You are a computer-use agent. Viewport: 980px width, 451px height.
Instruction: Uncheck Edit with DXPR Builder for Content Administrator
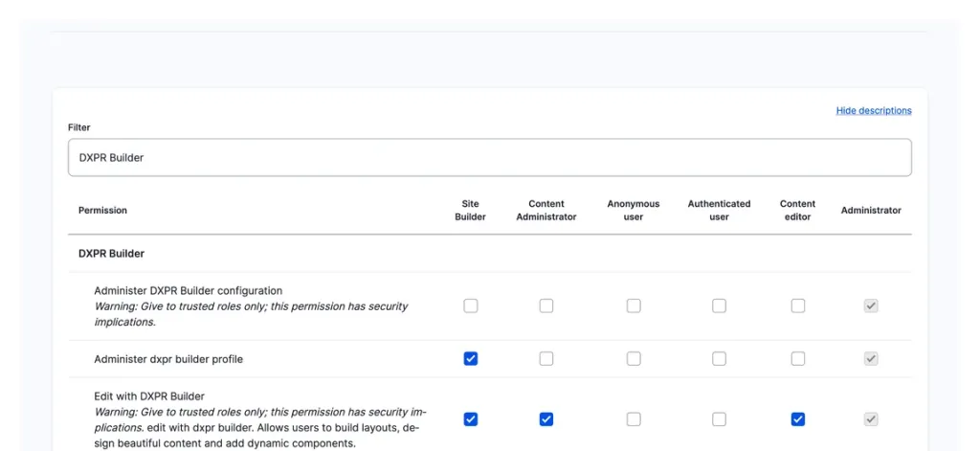tap(546, 419)
